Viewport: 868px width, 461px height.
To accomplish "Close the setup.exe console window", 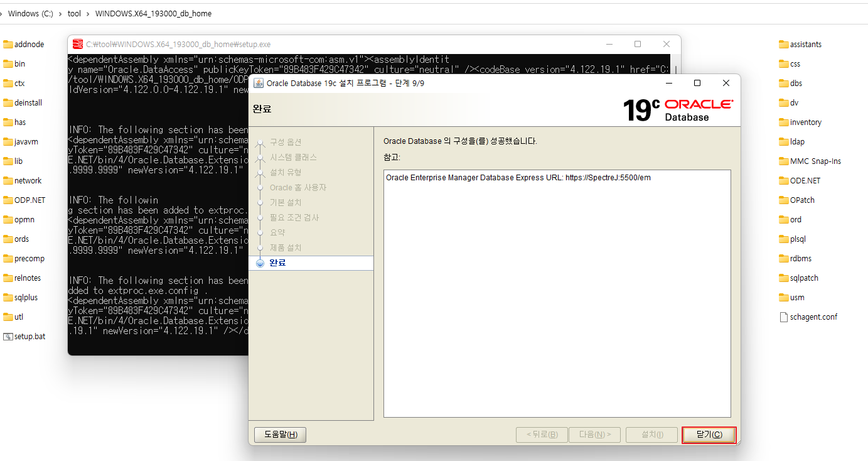I will click(667, 44).
